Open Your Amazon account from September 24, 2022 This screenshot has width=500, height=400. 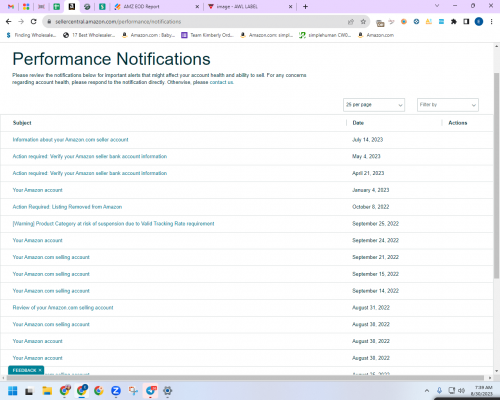(x=37, y=240)
